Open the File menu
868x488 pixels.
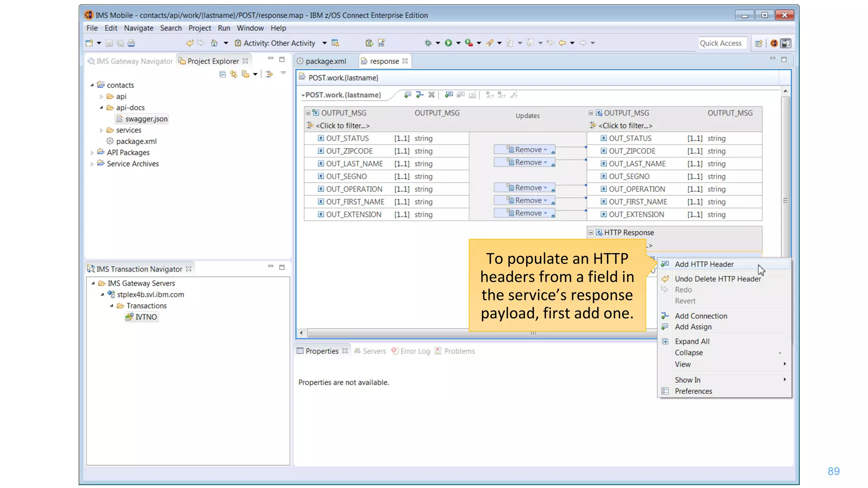point(92,28)
